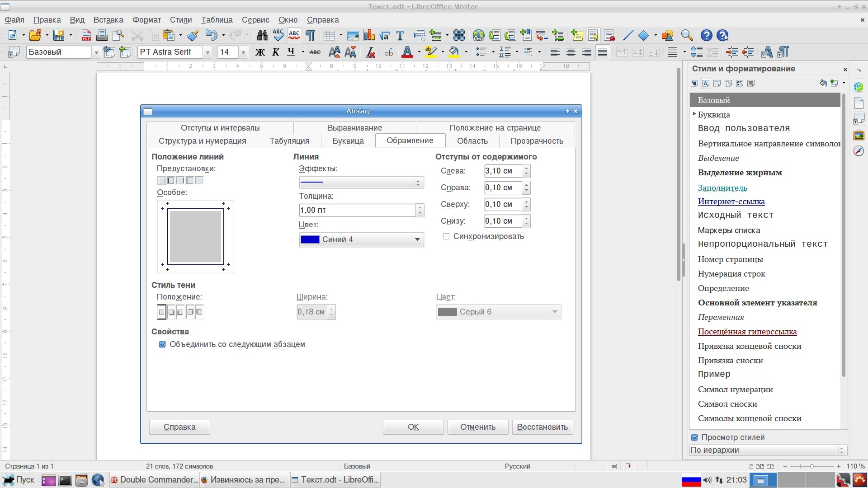Select Интернет-ссылка style in list
Screen dimensions: 868x488
coord(731,202)
